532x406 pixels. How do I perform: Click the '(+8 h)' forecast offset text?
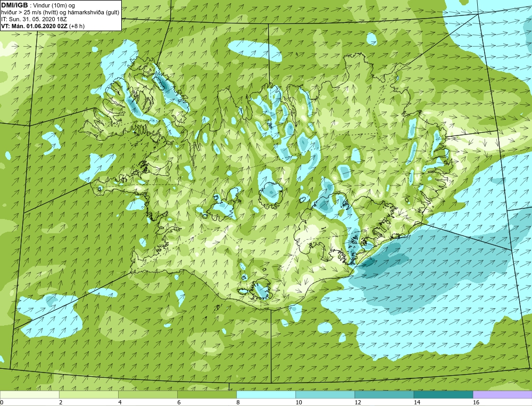pos(77,26)
